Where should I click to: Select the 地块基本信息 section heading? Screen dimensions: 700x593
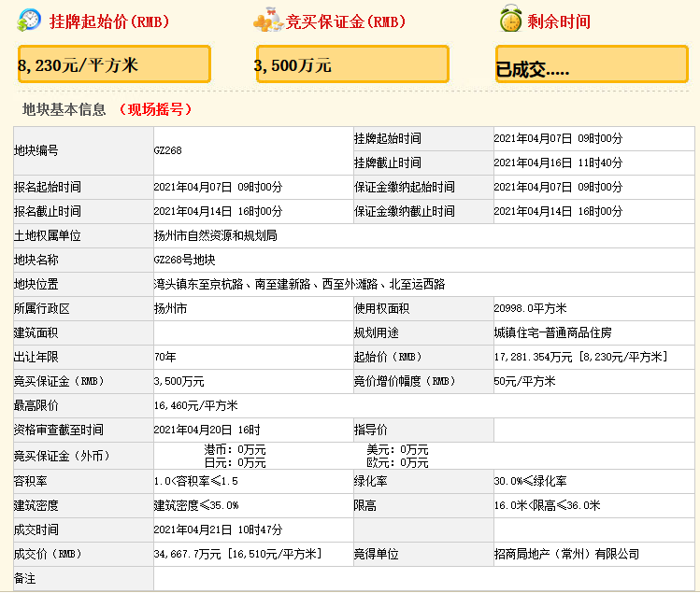point(64,109)
